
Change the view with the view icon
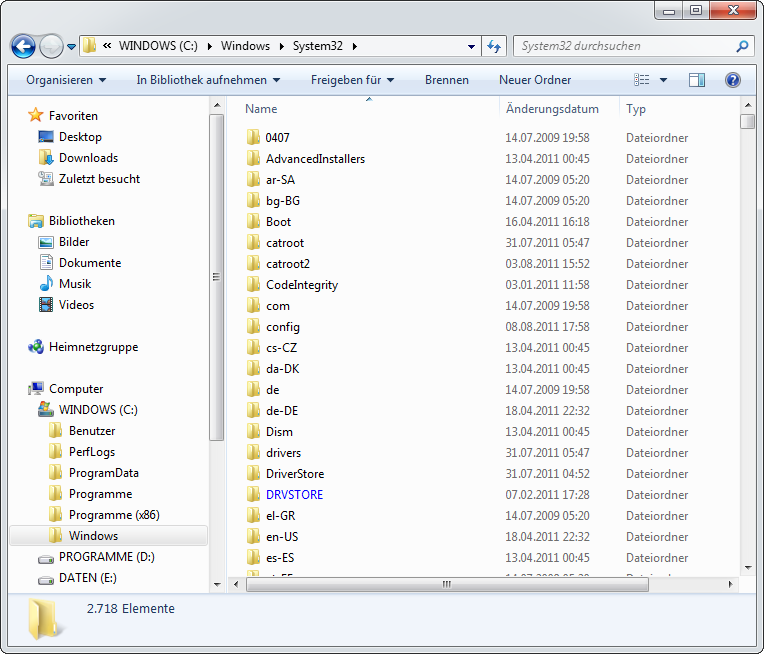click(x=641, y=80)
